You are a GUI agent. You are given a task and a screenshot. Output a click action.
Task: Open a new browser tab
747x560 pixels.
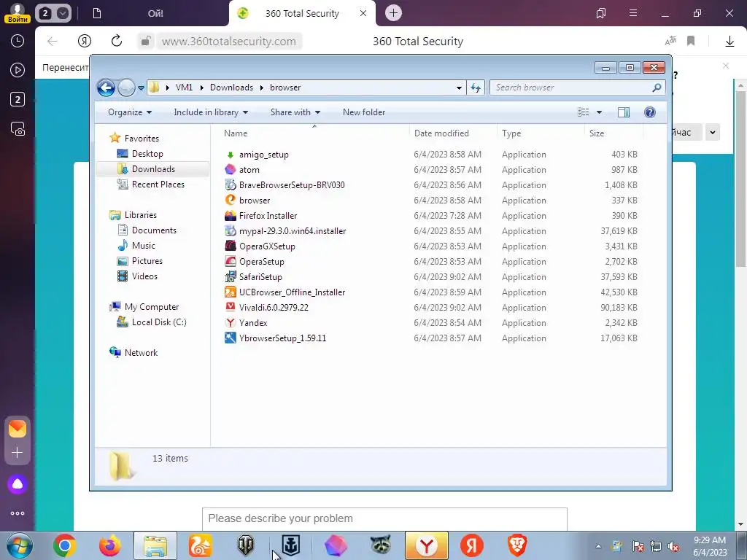pyautogui.click(x=393, y=13)
